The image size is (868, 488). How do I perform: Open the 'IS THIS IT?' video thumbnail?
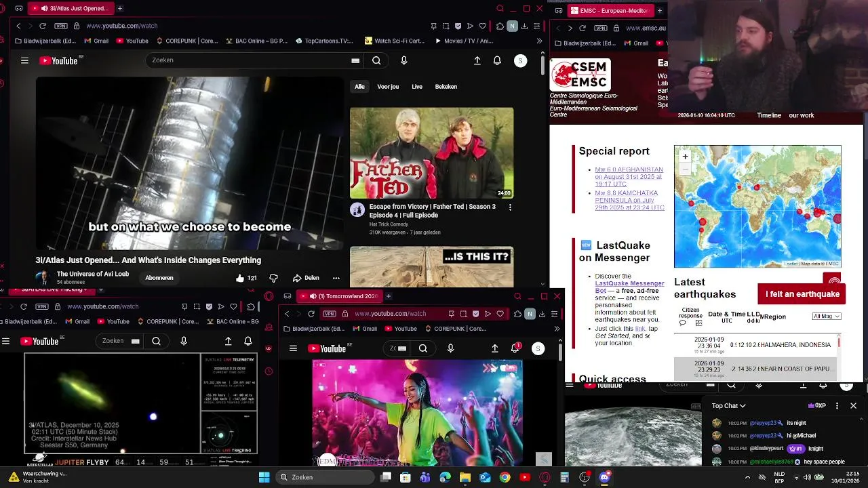pos(431,266)
